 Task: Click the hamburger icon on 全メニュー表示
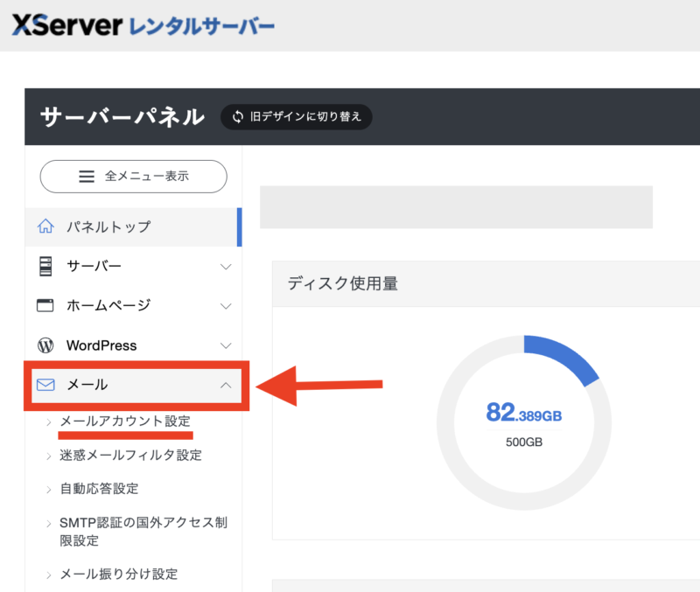[87, 176]
